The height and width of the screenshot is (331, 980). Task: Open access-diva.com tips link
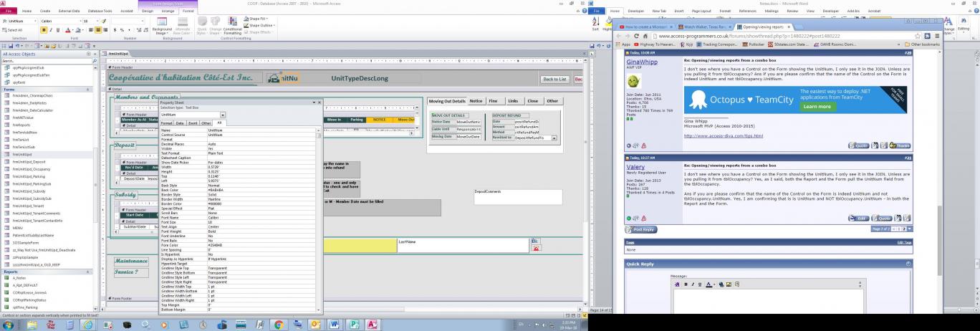(724, 135)
